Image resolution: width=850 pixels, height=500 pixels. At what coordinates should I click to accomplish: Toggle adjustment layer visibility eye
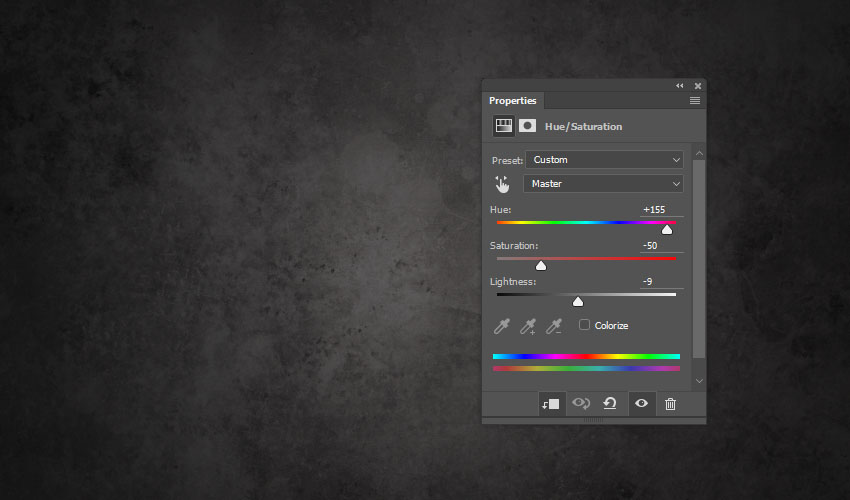point(641,404)
